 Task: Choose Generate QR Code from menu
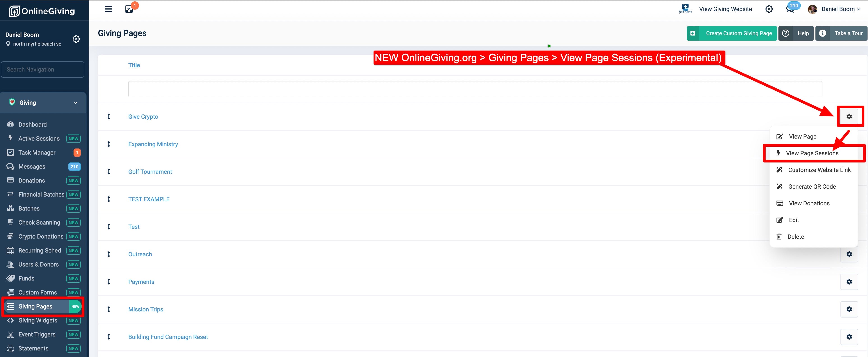tap(813, 186)
